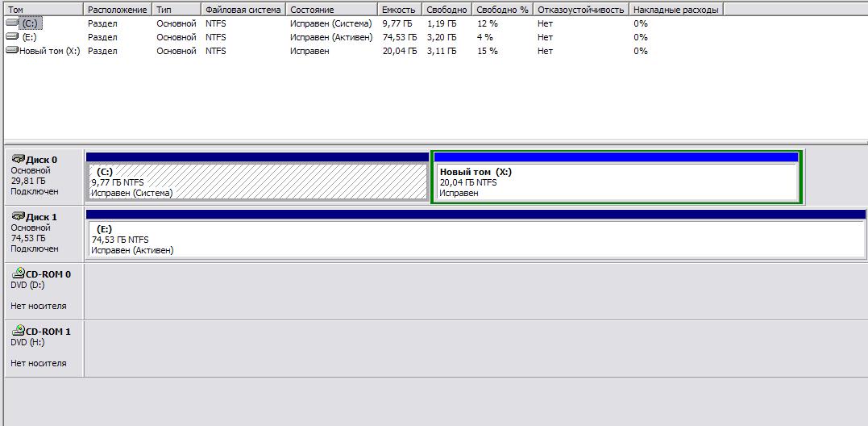Image resolution: width=868 pixels, height=426 pixels.
Task: Select the CD-ROM 0 drive icon
Action: click(19, 273)
